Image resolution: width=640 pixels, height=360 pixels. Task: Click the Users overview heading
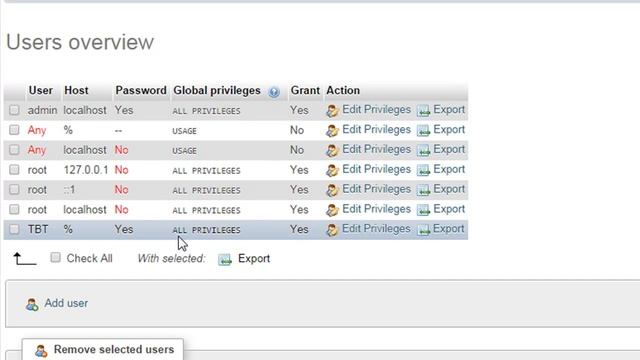point(80,42)
